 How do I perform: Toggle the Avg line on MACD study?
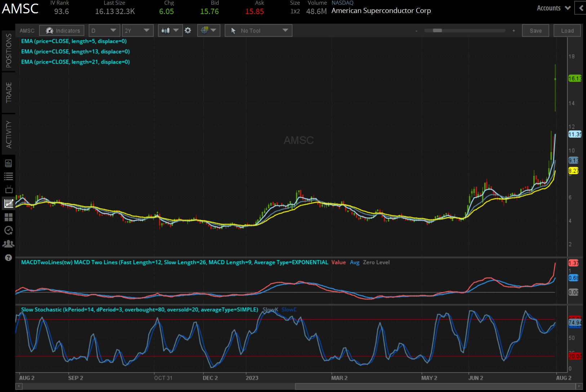(x=355, y=262)
